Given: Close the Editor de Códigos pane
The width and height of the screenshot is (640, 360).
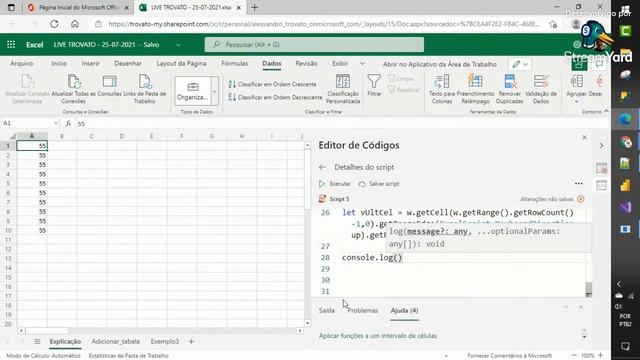Looking at the screenshot, I should click(584, 138).
